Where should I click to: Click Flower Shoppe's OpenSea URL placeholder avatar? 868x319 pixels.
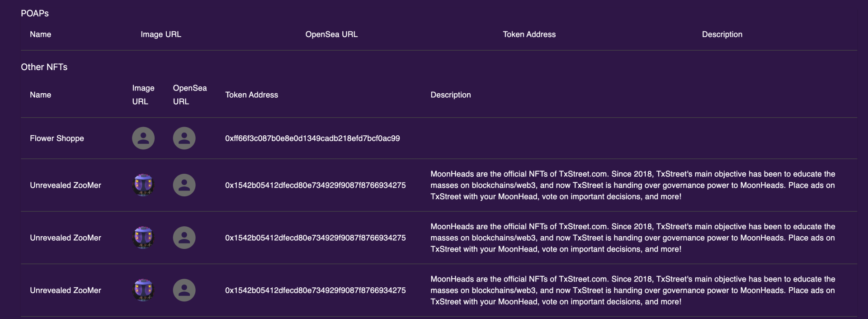[x=184, y=138]
